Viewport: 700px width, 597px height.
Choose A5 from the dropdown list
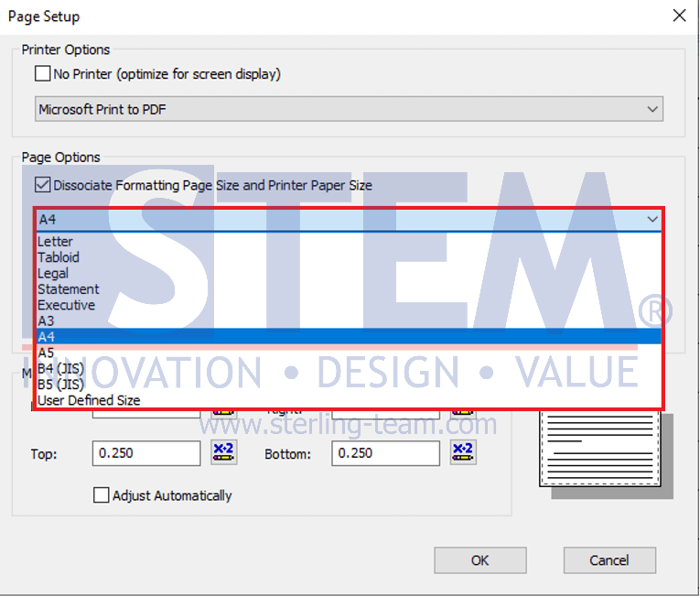coord(47,353)
